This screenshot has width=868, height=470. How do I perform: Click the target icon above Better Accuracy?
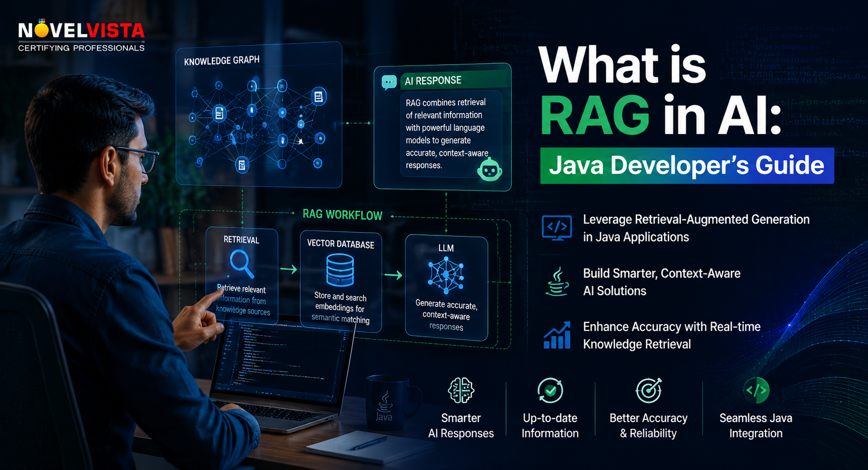(x=648, y=391)
